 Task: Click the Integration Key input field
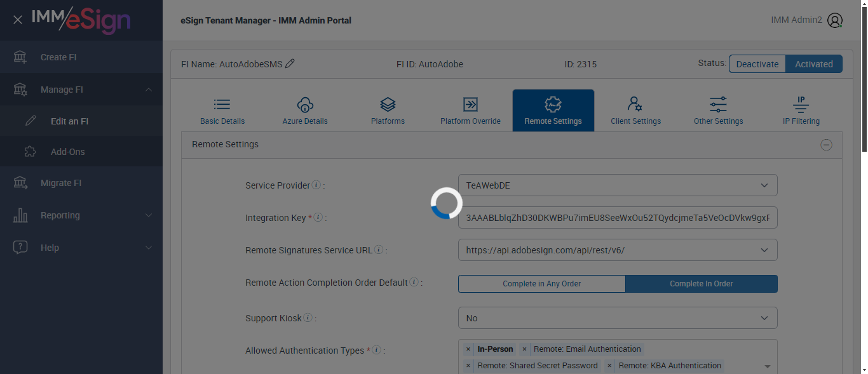coord(618,218)
